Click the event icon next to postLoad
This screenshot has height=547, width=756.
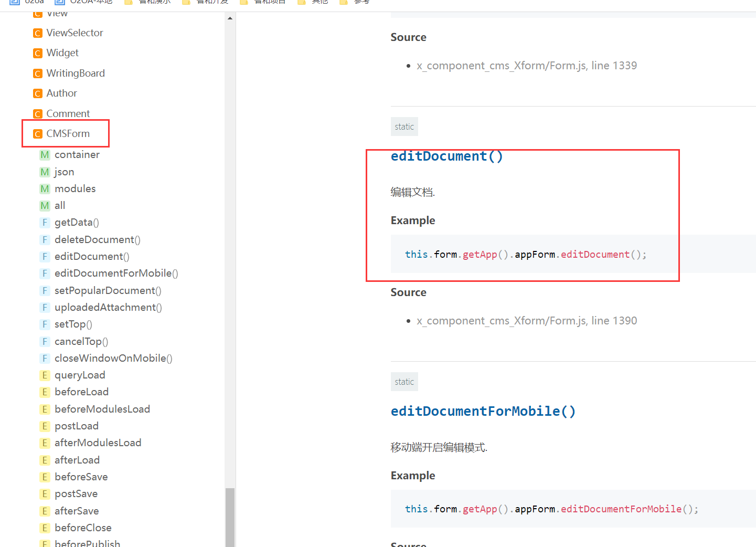click(x=45, y=426)
